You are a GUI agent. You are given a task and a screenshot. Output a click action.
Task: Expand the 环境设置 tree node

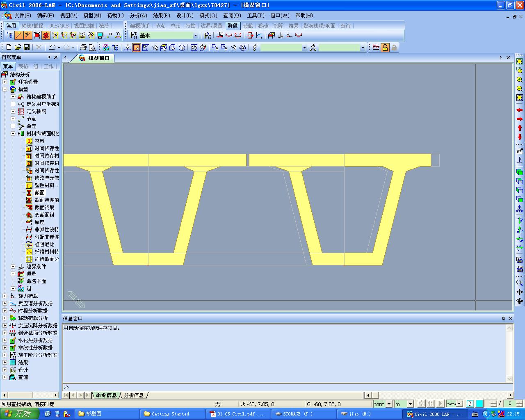click(5, 82)
